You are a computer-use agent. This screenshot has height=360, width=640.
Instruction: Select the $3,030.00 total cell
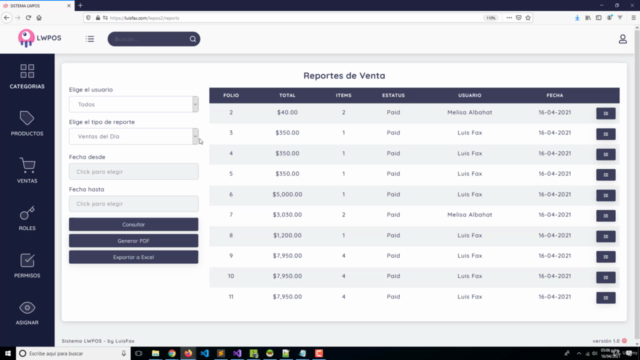click(x=287, y=215)
